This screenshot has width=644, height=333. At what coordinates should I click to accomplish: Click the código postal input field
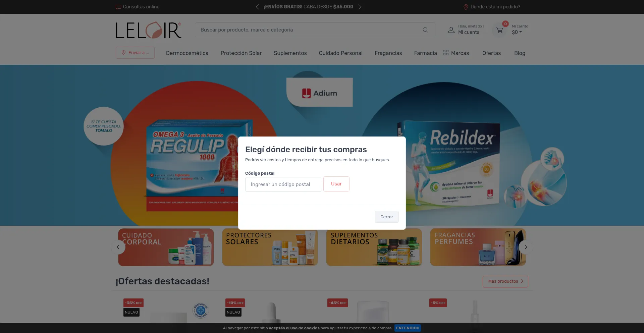pos(283,184)
